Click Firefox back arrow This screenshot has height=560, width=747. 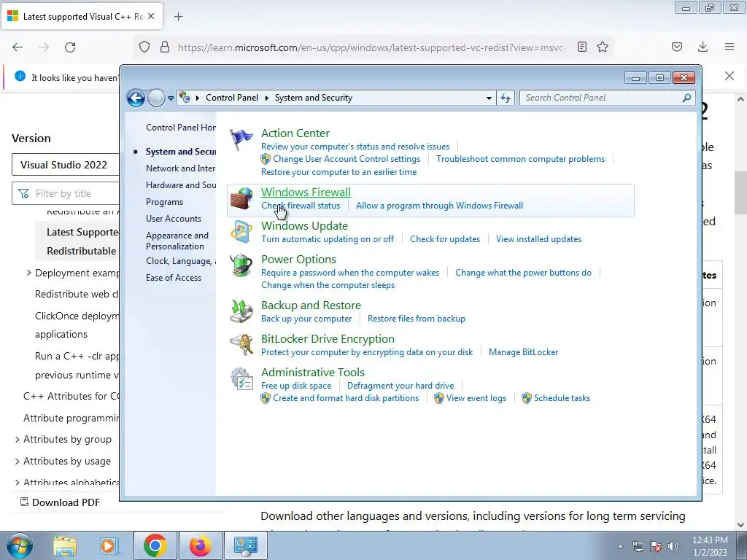pyautogui.click(x=18, y=47)
